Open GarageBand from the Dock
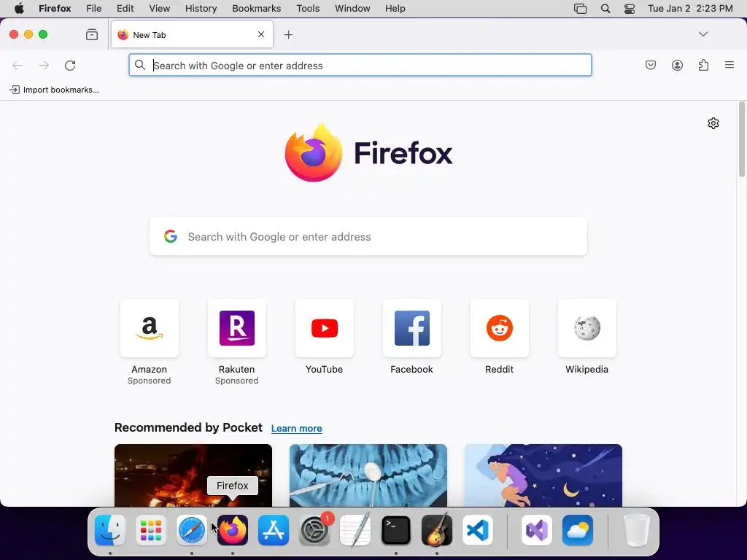The image size is (747, 560). click(437, 530)
